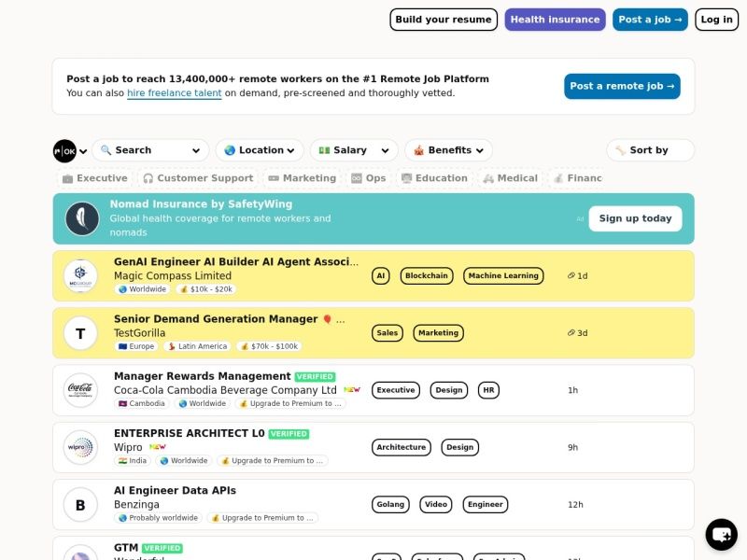Click Sign up today in the SafetyWing ad
The height and width of the screenshot is (560, 747).
point(635,218)
